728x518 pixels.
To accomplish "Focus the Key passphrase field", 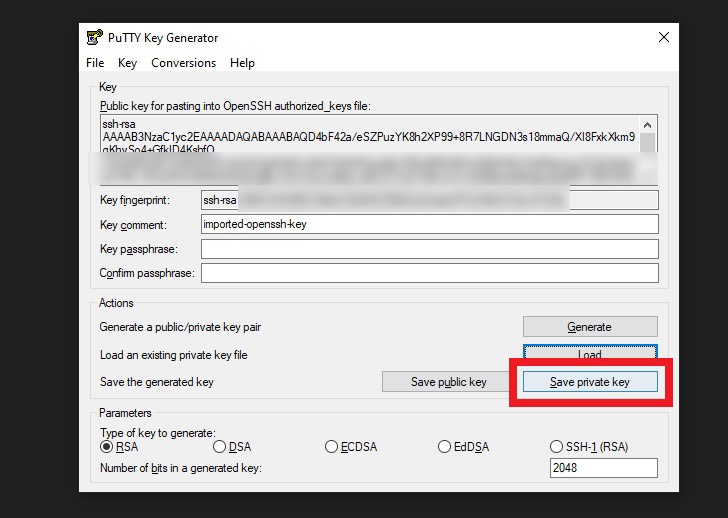I will [x=429, y=249].
